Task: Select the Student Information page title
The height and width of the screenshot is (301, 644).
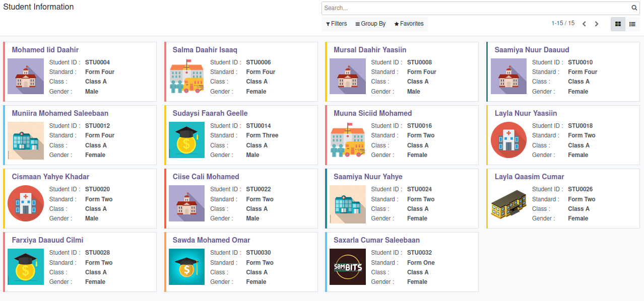Action: (x=39, y=7)
